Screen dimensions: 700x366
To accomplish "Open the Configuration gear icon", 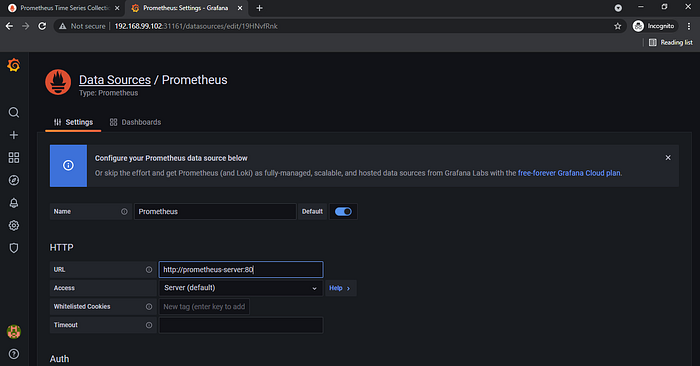I will pyautogui.click(x=14, y=225).
